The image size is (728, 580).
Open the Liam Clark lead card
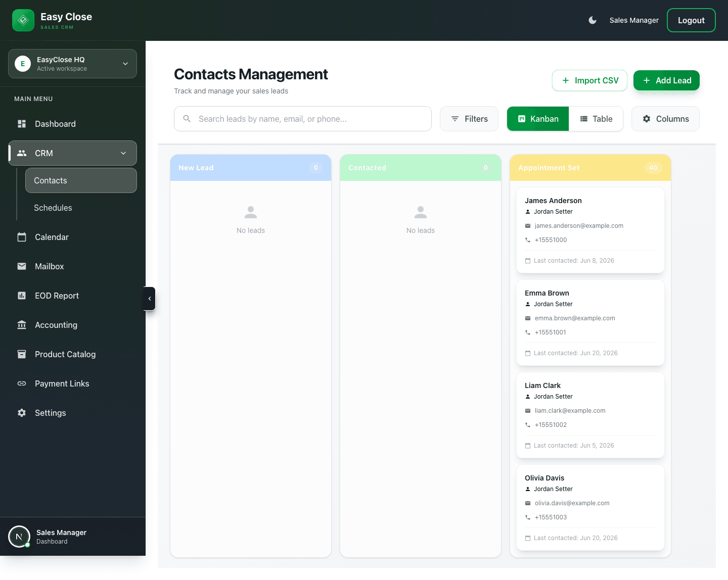pyautogui.click(x=590, y=415)
